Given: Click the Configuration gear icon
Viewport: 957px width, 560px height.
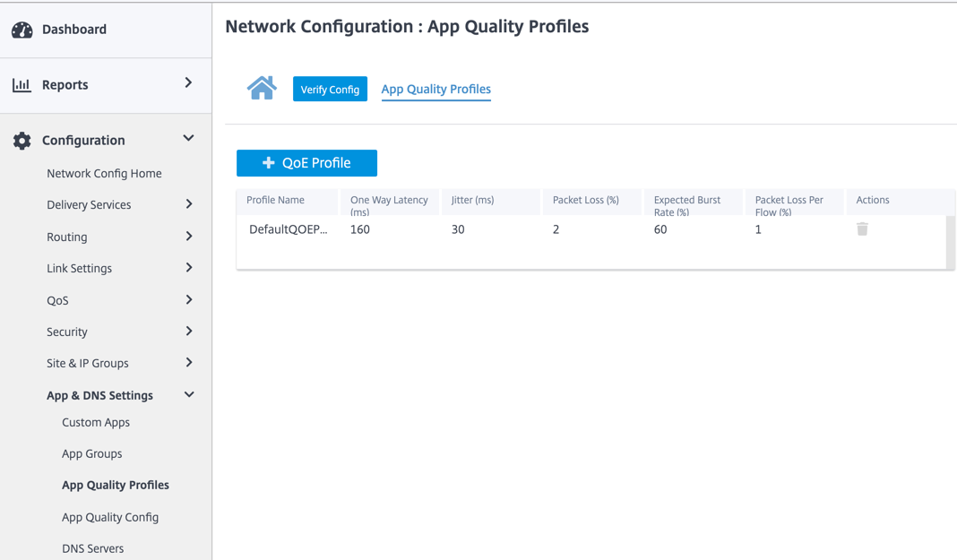Looking at the screenshot, I should [22, 141].
